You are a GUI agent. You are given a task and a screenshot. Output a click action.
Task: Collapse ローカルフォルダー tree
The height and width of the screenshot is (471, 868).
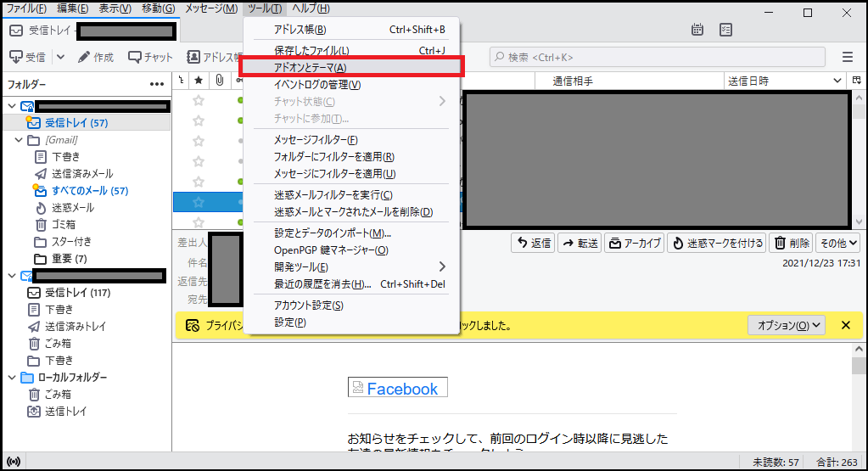(x=12, y=378)
